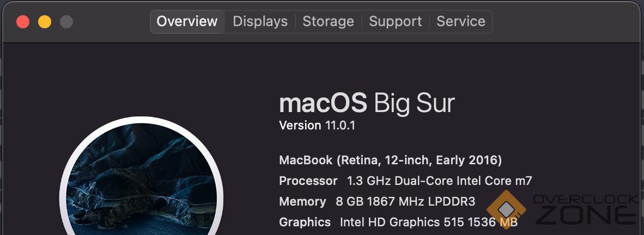Go to the Support tab
The height and width of the screenshot is (235, 644).
tap(395, 22)
